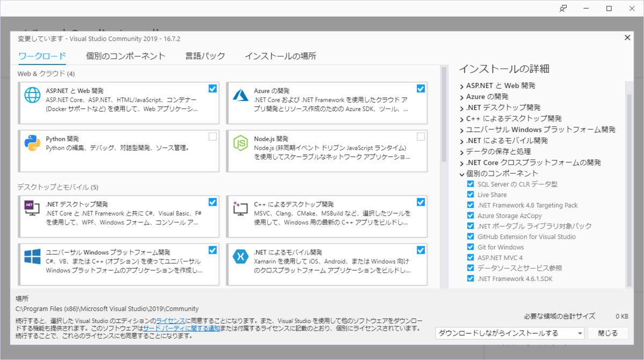Image resolution: width=644 pixels, height=360 pixels.
Task: Open ダウンロードしながらインストールする dropdown
Action: (x=510, y=333)
